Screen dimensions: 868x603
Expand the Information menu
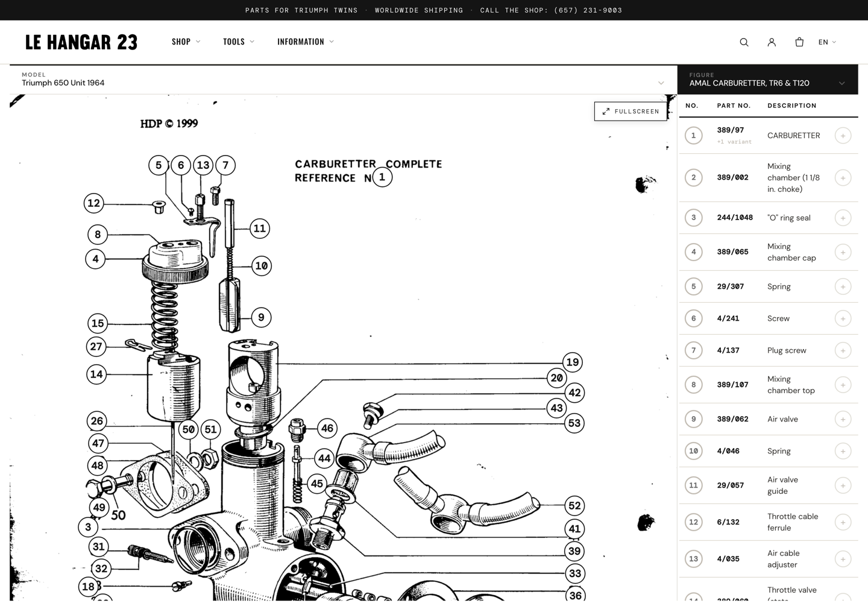306,42
